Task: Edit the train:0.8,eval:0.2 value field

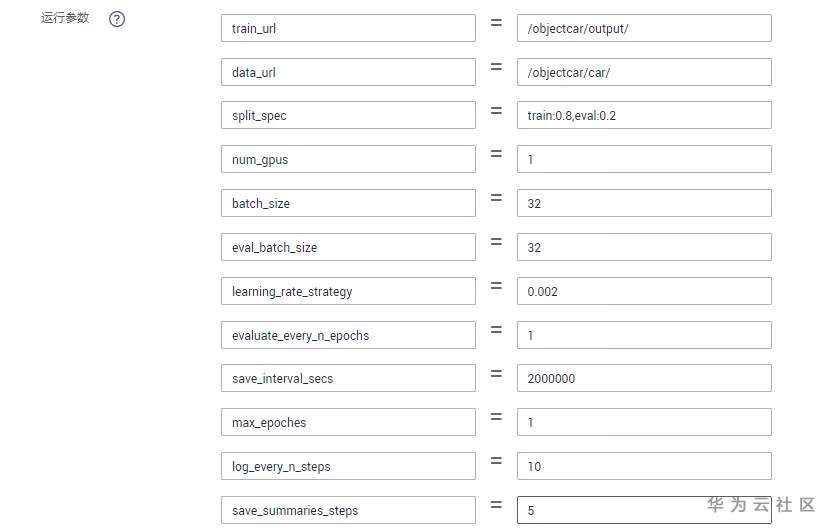Action: pos(644,116)
